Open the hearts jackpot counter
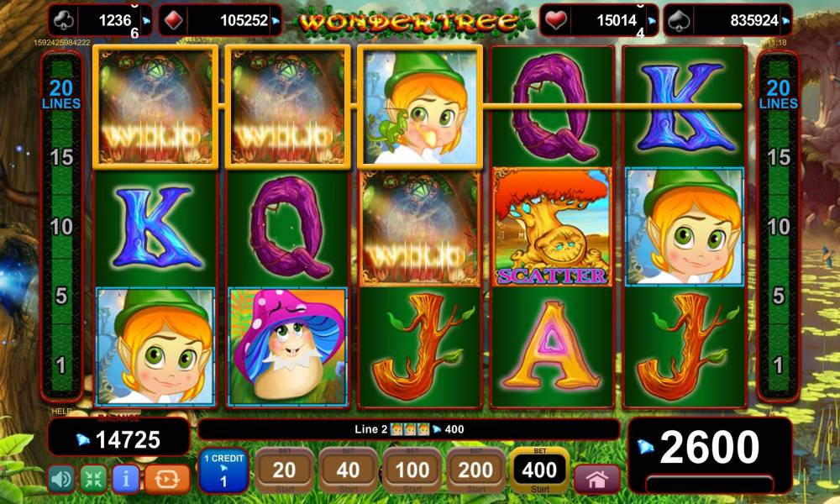The height and width of the screenshot is (504, 840). pos(599,21)
